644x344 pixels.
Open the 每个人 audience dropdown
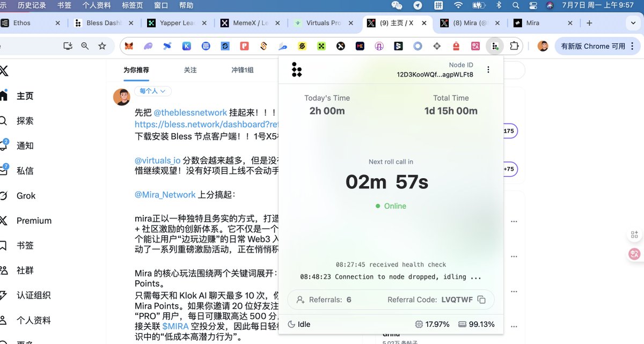tap(153, 91)
